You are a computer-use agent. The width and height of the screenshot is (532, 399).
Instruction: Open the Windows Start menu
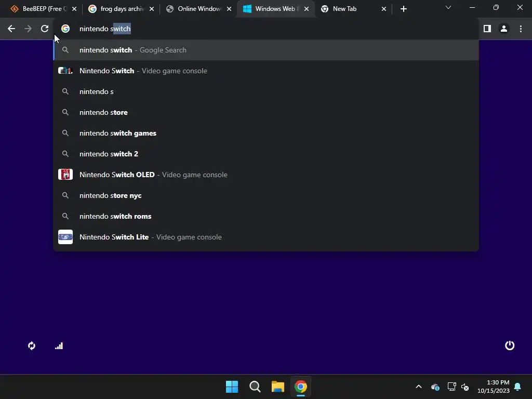232,387
